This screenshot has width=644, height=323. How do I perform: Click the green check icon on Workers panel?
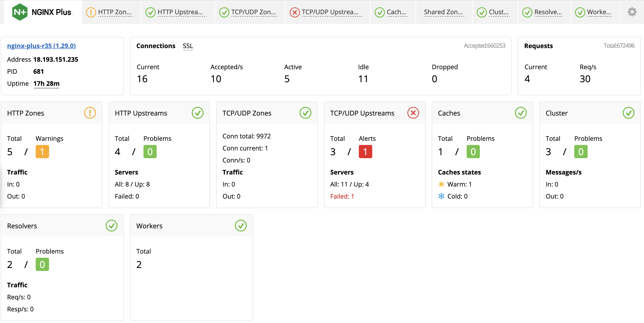click(x=241, y=226)
